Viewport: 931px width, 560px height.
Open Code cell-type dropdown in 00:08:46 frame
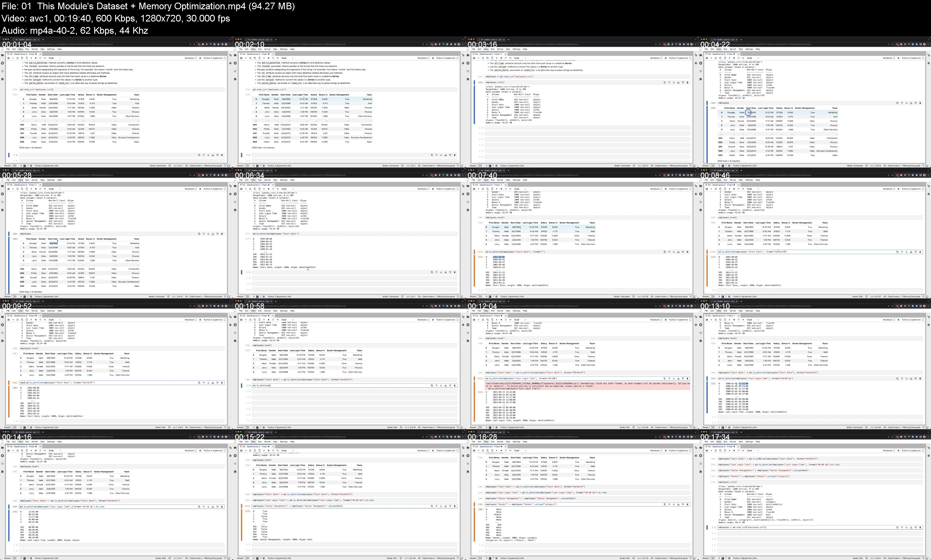click(x=753, y=189)
